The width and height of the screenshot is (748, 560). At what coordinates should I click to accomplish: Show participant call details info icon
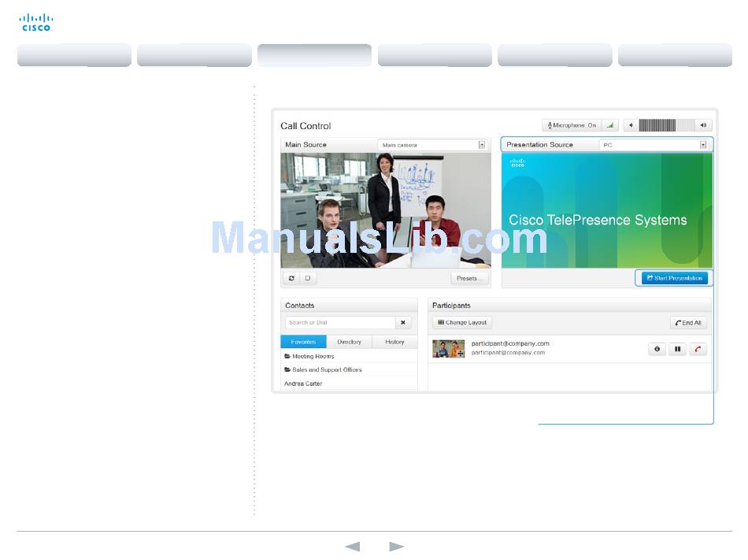tap(657, 349)
